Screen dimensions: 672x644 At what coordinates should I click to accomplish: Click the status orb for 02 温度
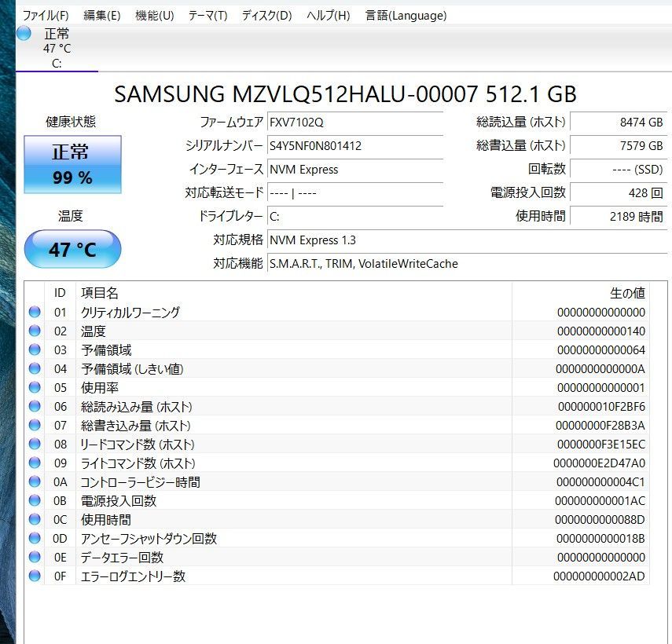(35, 331)
